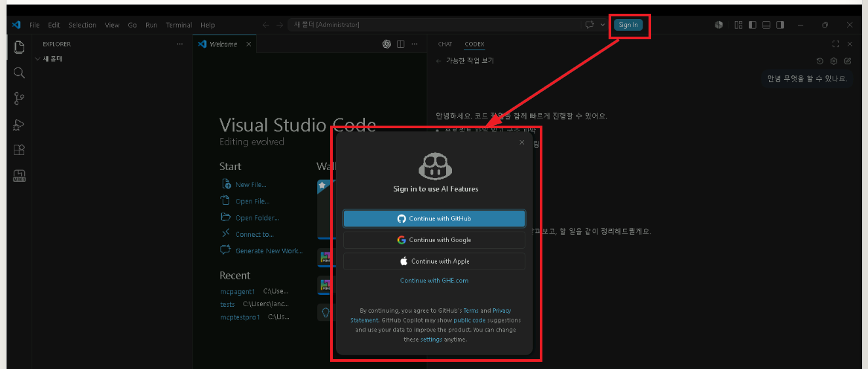Open the Run and Debug view
Viewport: 868px width, 369px height.
point(19,124)
